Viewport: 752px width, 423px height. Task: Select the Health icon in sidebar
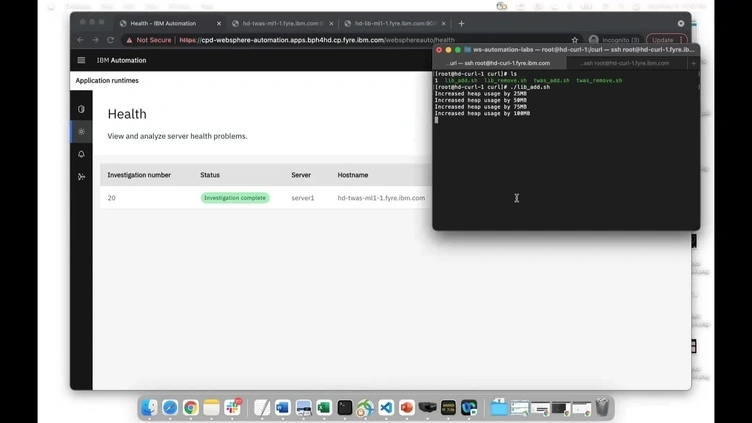[81, 131]
